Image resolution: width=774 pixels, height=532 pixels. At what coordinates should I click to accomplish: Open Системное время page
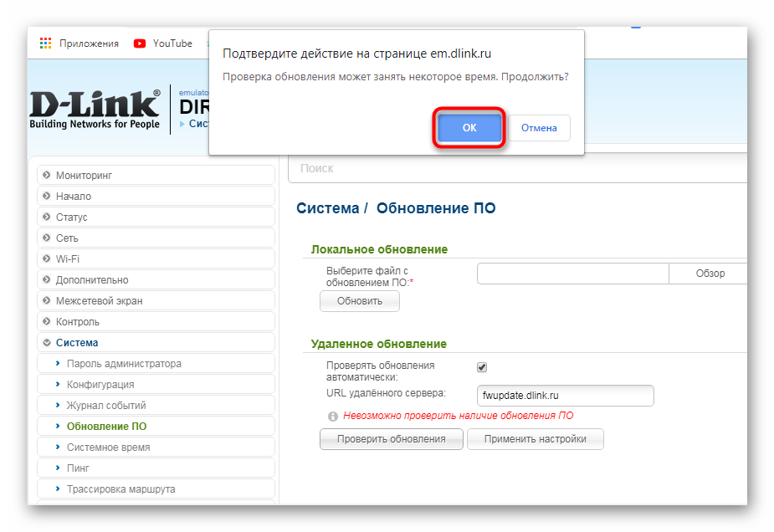coord(156,448)
